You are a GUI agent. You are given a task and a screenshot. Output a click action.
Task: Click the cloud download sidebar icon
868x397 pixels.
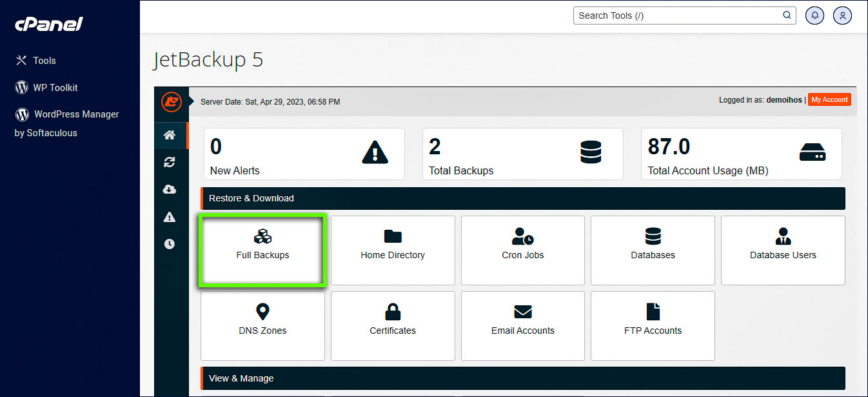pyautogui.click(x=170, y=189)
